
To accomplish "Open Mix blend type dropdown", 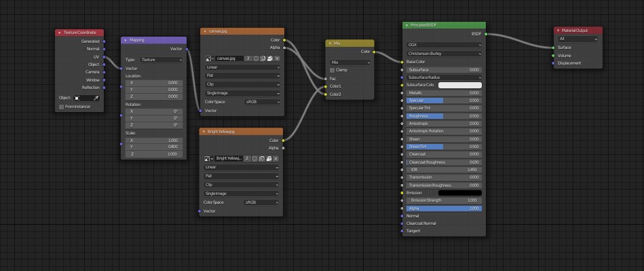I will click(x=350, y=62).
